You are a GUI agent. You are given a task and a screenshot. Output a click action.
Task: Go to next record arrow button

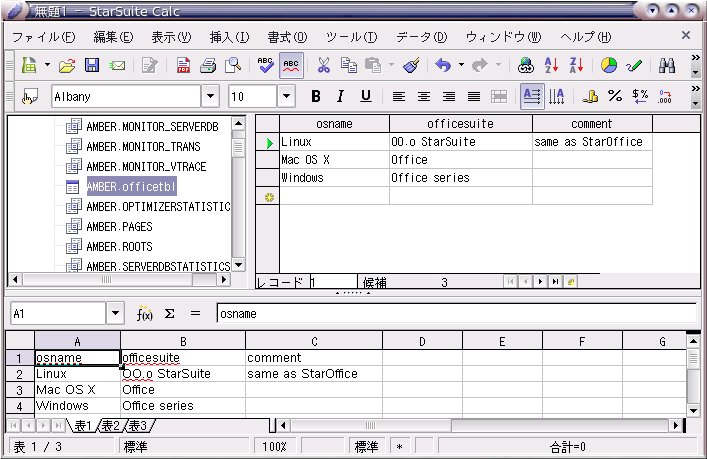click(x=540, y=282)
